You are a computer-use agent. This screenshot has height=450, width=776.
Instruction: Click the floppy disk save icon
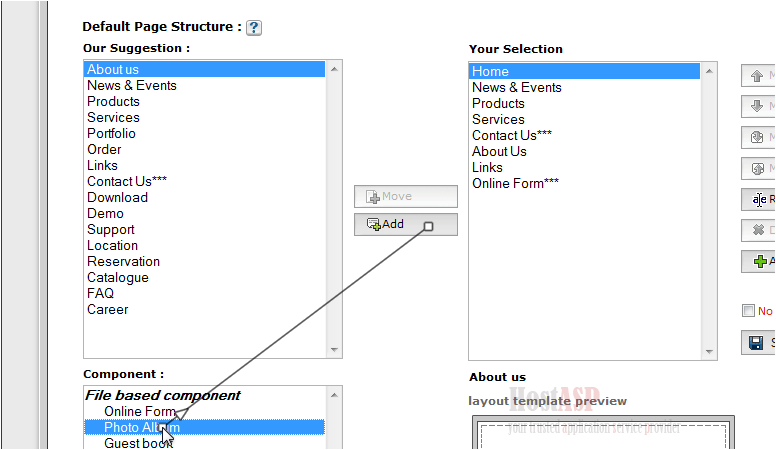tap(756, 343)
